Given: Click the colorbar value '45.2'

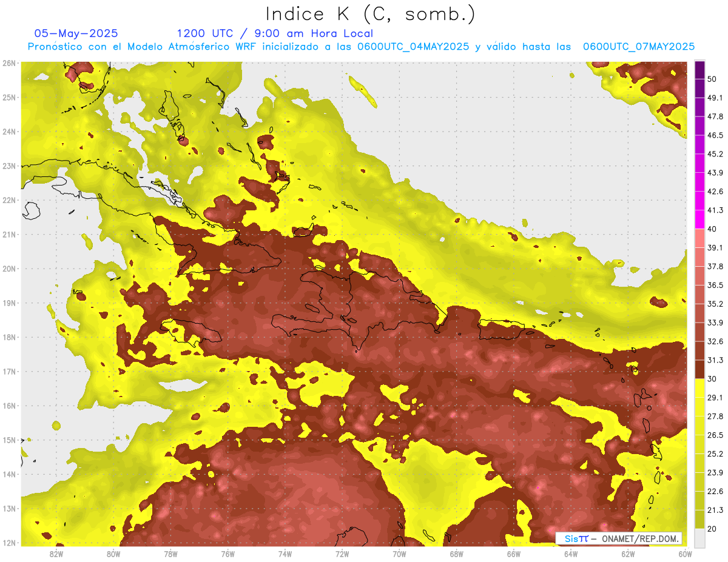Looking at the screenshot, I should coord(715,154).
